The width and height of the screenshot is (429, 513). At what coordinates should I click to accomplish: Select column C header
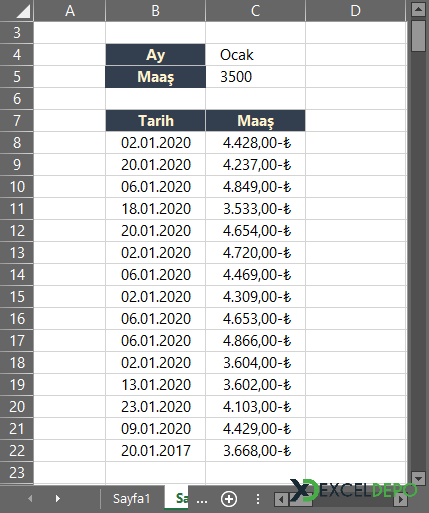(x=255, y=11)
